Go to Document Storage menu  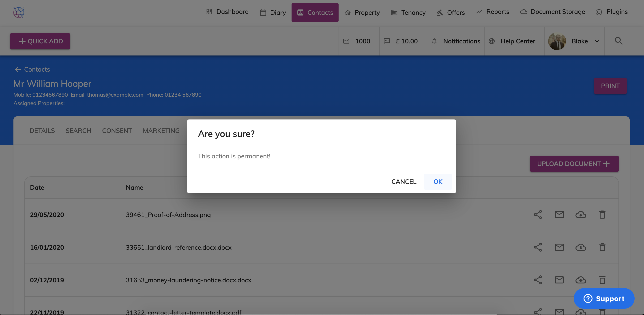pyautogui.click(x=553, y=12)
